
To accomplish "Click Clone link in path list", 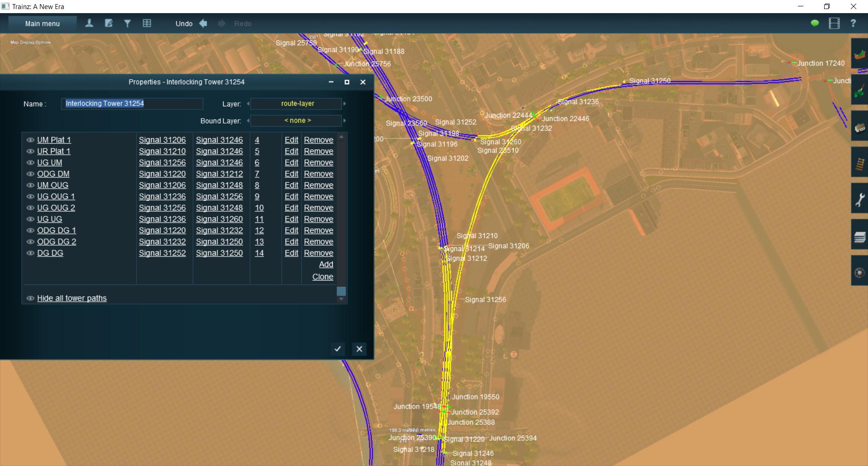I will coord(323,276).
